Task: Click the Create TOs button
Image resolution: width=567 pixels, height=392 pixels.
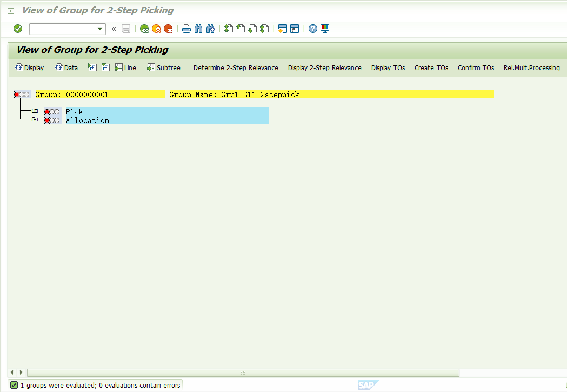Action: tap(431, 67)
